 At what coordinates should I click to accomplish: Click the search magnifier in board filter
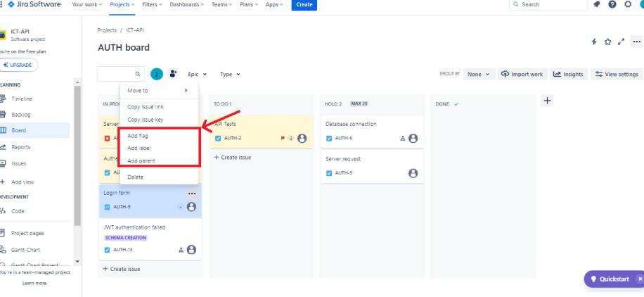(x=138, y=74)
